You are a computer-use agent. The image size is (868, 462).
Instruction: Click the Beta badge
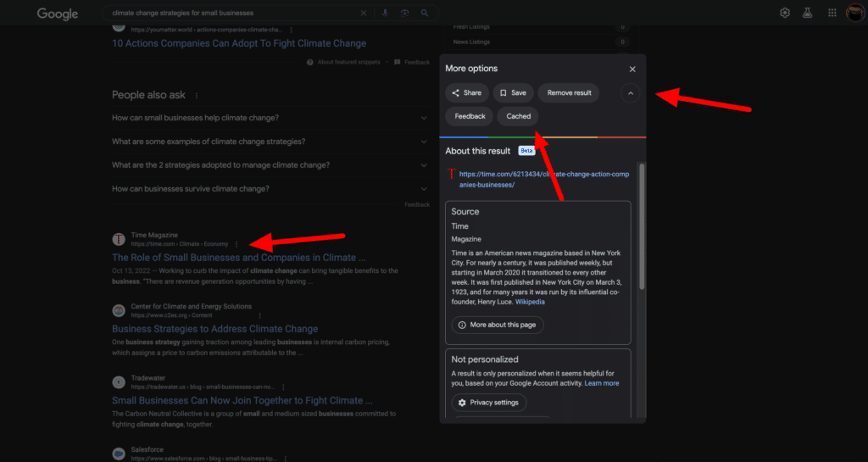point(526,151)
